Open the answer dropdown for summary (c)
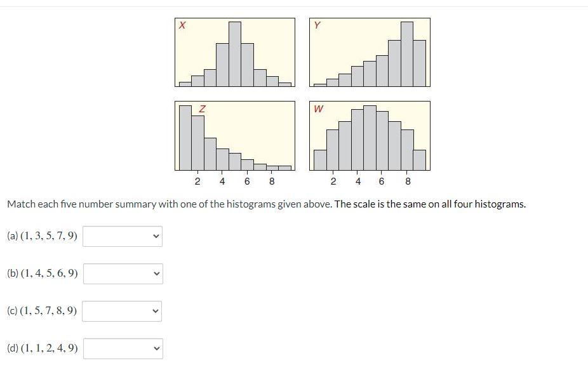 coord(123,311)
